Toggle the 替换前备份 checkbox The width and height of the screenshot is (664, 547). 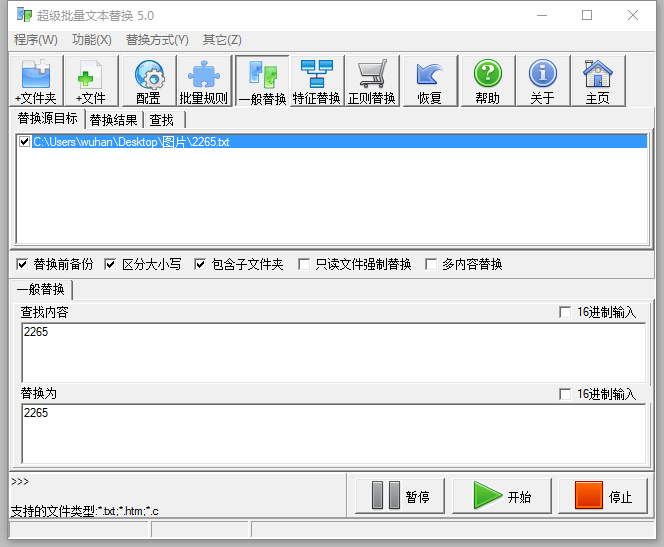(x=23, y=265)
